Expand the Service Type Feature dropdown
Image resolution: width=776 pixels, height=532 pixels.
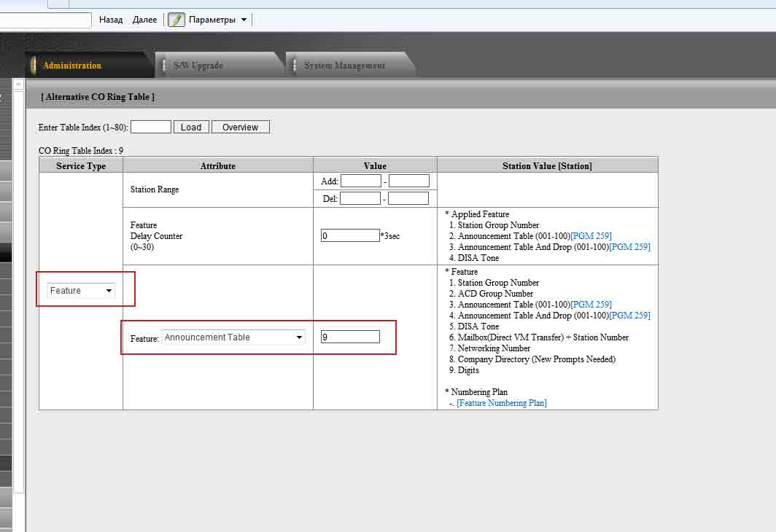click(81, 291)
